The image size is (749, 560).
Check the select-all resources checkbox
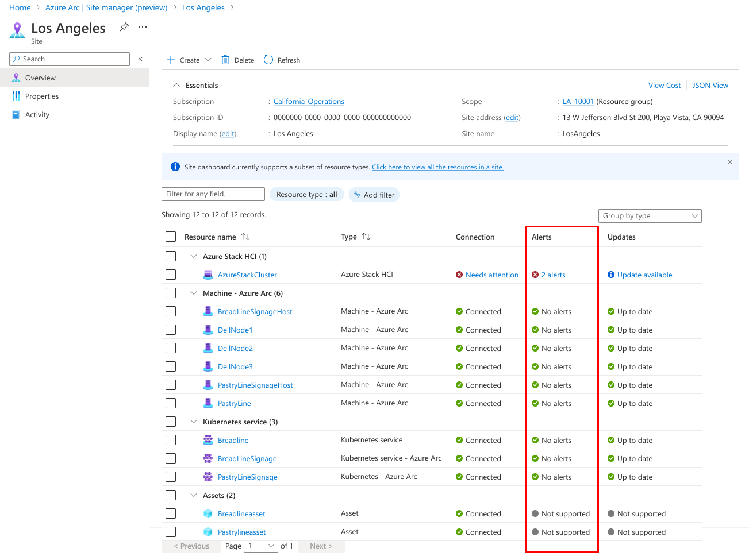coord(170,237)
